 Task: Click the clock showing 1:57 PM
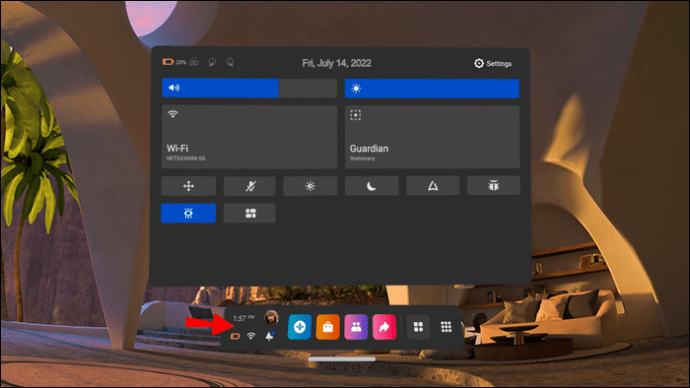click(243, 318)
